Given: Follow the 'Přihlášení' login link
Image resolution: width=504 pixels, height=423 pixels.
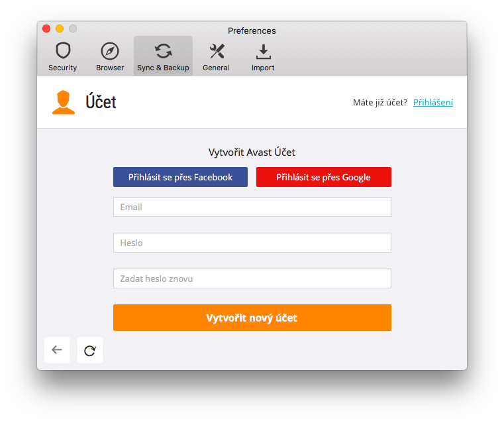Looking at the screenshot, I should pos(433,103).
